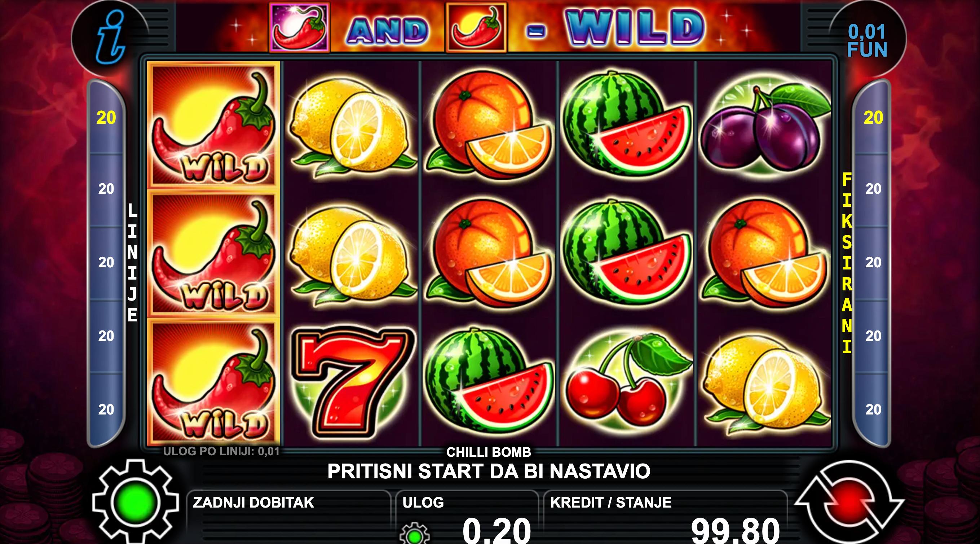Click the bottom 20 on the left lines bar
The width and height of the screenshot is (980, 544).
point(106,409)
